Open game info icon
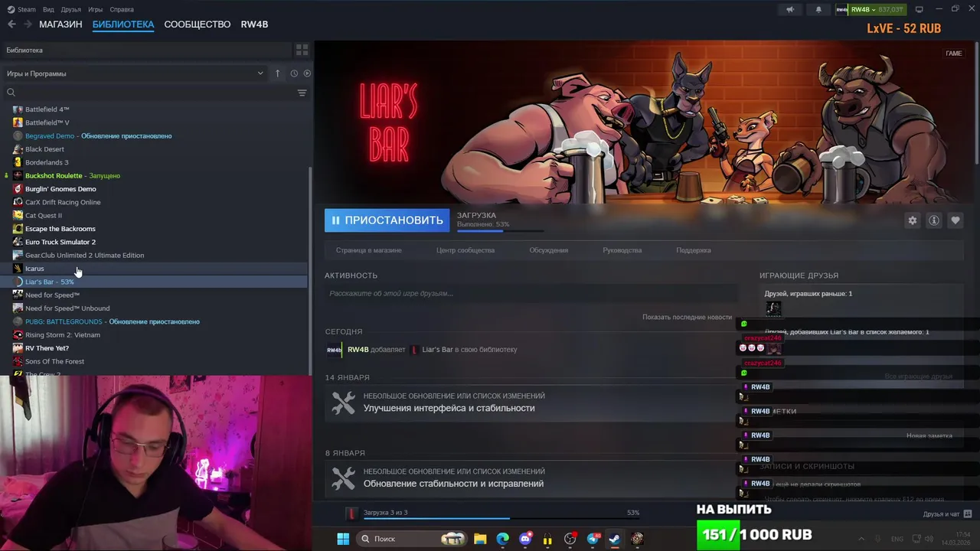980x551 pixels. 934,220
